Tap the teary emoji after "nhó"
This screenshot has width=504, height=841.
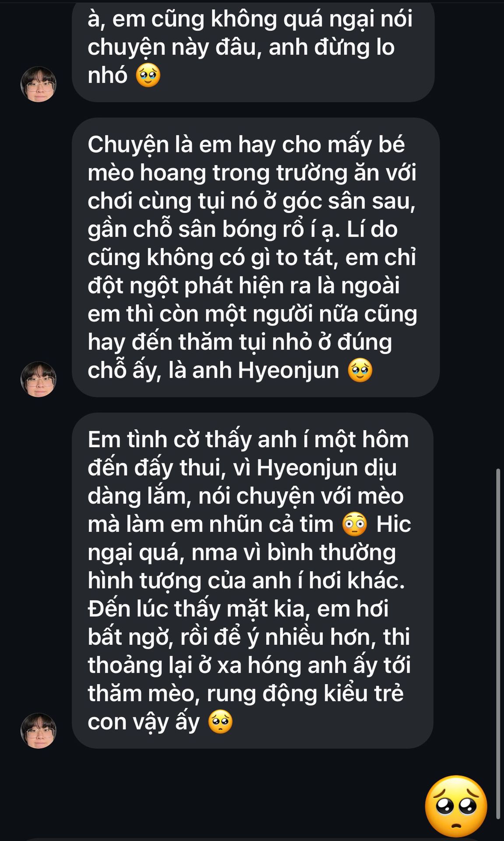pos(148,75)
